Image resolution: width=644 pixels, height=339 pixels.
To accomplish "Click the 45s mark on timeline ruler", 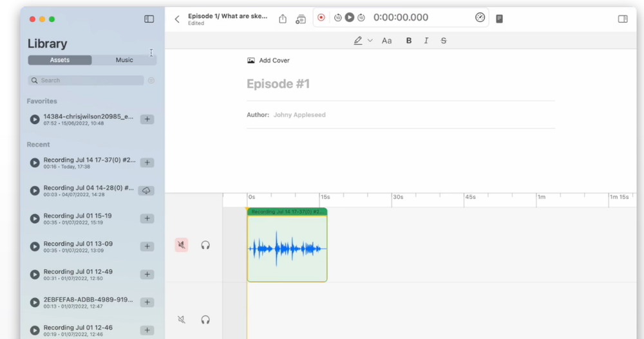I will pyautogui.click(x=470, y=197).
